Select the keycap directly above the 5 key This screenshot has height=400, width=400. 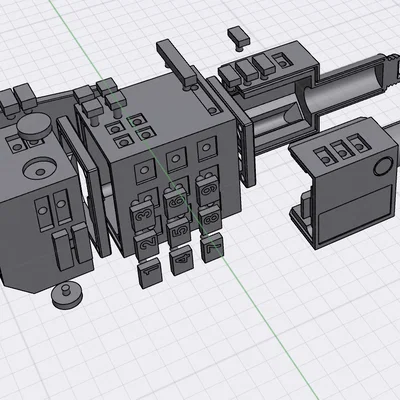tap(175, 202)
